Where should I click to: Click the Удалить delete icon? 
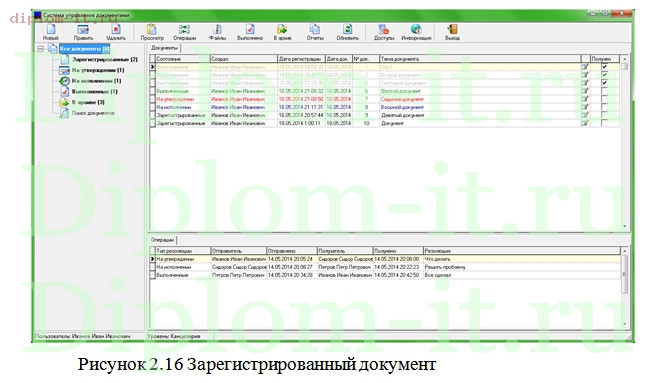(116, 32)
